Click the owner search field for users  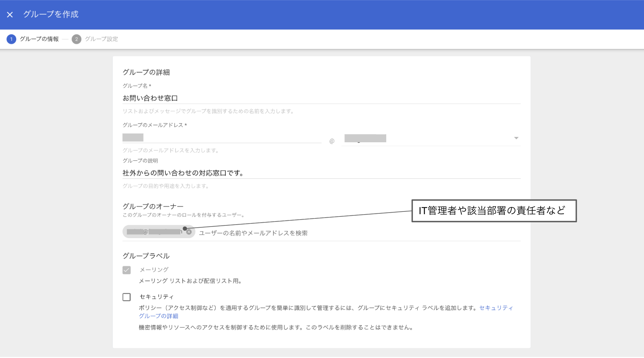pyautogui.click(x=356, y=233)
